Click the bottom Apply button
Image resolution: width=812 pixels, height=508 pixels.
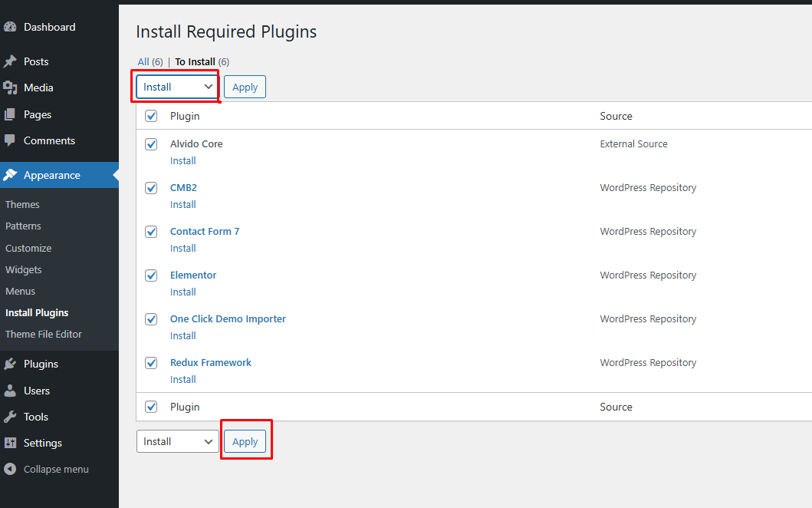[245, 442]
